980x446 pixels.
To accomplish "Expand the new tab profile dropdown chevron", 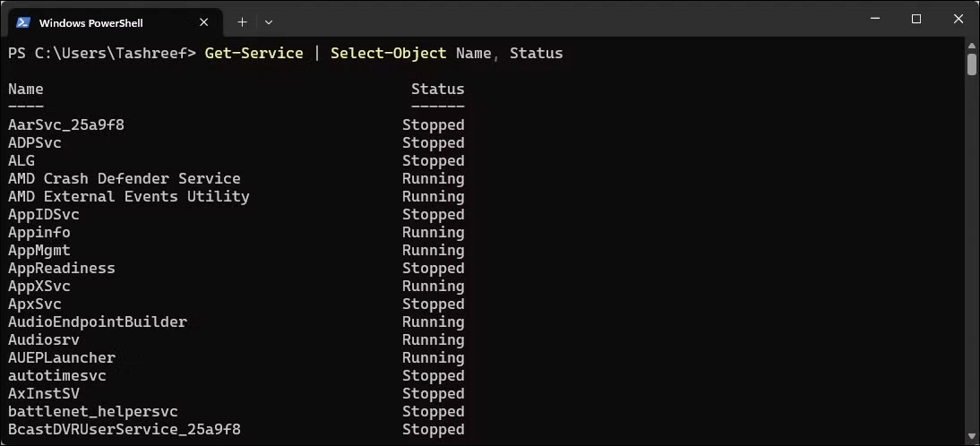I will pos(269,22).
